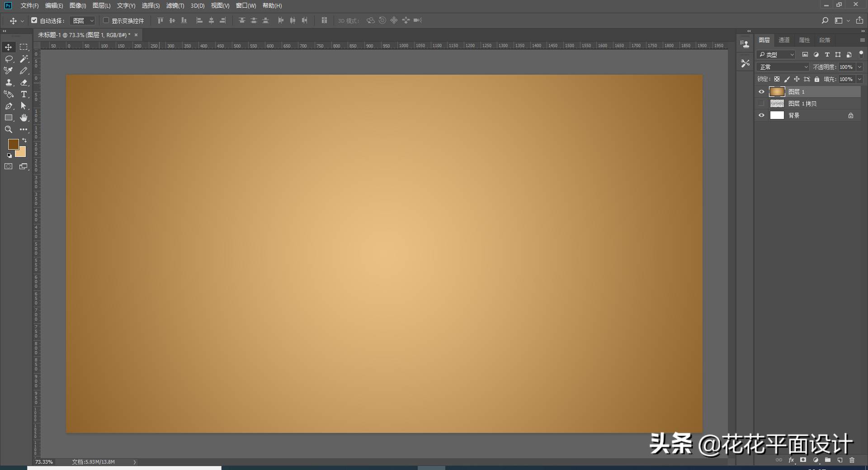This screenshot has width=868, height=470.
Task: Select the Eraser tool
Action: [24, 82]
